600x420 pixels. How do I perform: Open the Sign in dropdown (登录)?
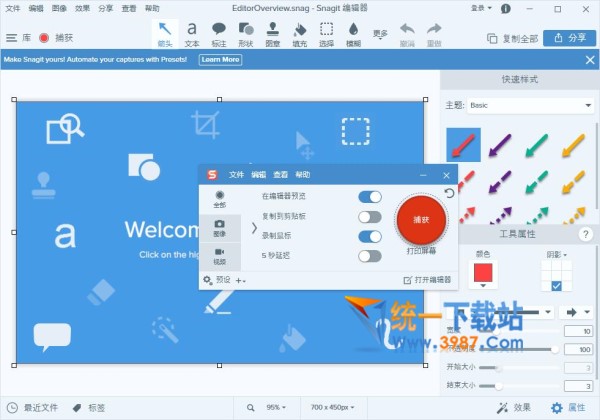[481, 8]
